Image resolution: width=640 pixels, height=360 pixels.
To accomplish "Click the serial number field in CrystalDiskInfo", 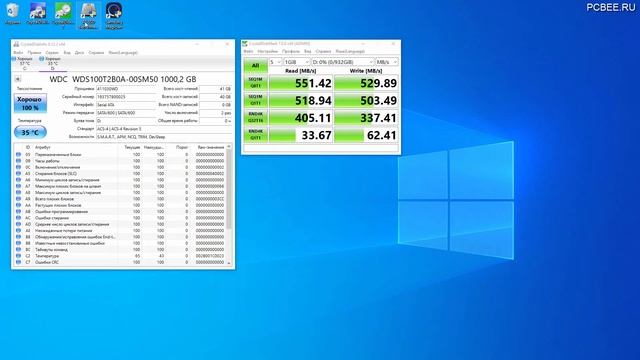I will [x=126, y=97].
